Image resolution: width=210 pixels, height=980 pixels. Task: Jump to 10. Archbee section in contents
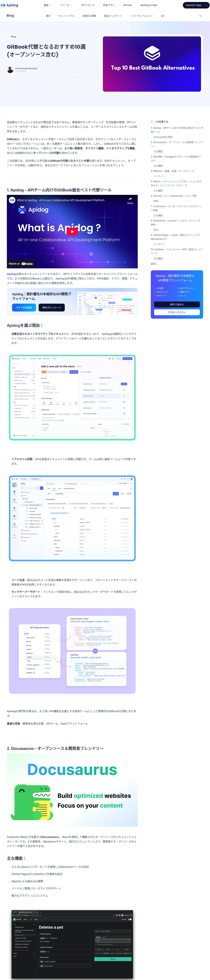click(176, 252)
